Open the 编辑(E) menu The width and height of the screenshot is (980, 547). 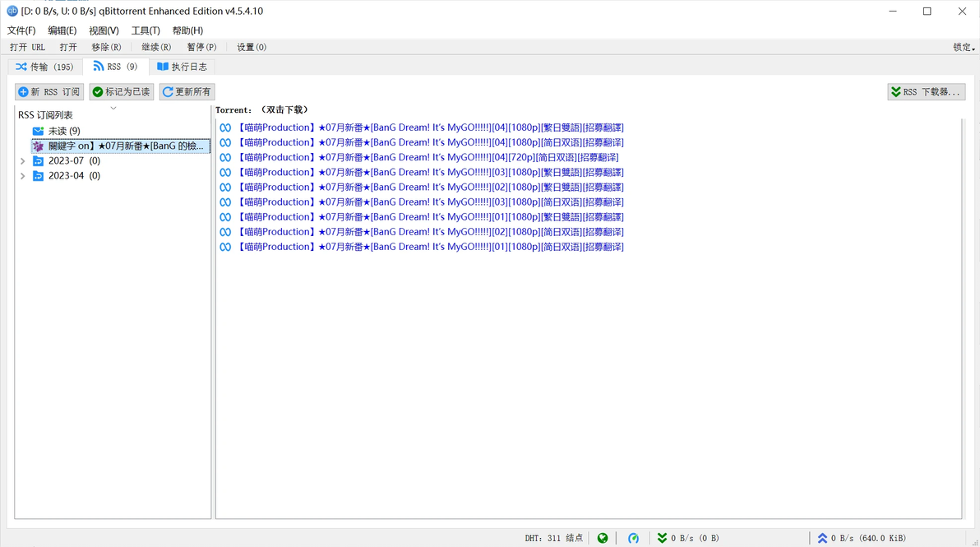[62, 30]
